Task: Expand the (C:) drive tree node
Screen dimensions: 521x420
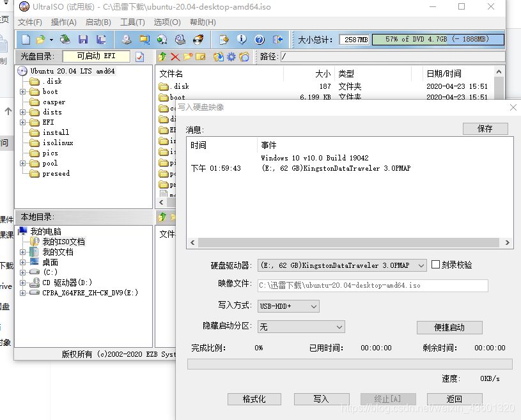Action: (x=22, y=272)
